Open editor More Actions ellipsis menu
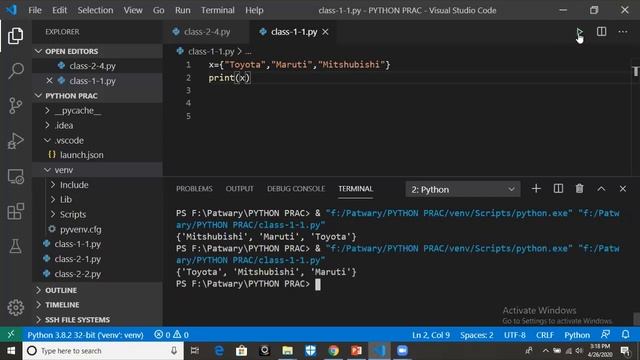The width and height of the screenshot is (640, 360). (x=623, y=32)
